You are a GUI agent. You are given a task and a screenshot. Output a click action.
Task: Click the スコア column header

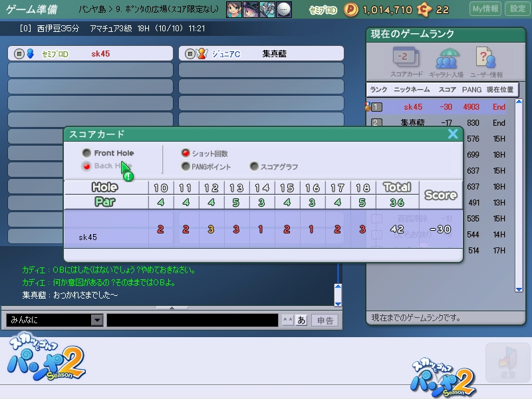pos(447,90)
